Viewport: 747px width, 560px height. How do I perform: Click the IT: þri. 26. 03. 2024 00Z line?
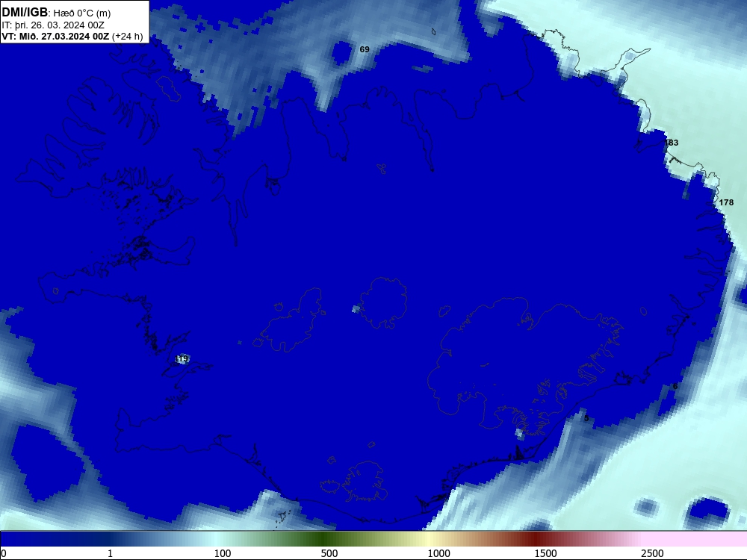coord(53,25)
